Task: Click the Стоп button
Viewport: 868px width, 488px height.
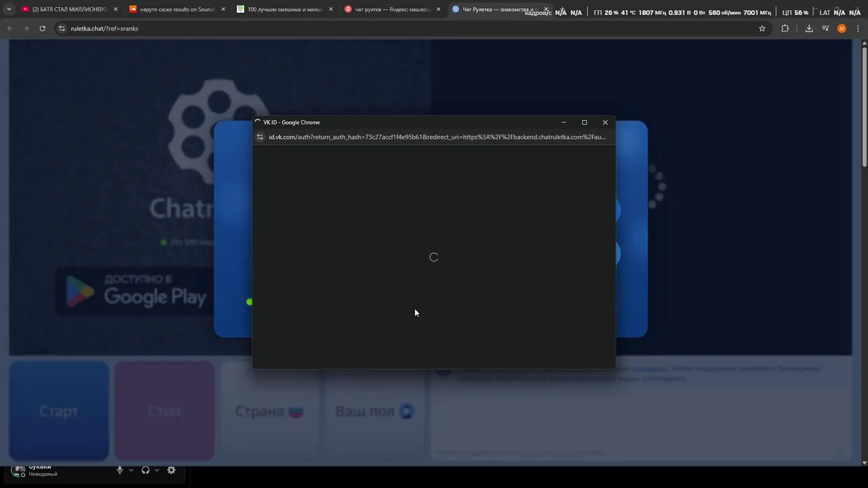Action: pyautogui.click(x=164, y=411)
